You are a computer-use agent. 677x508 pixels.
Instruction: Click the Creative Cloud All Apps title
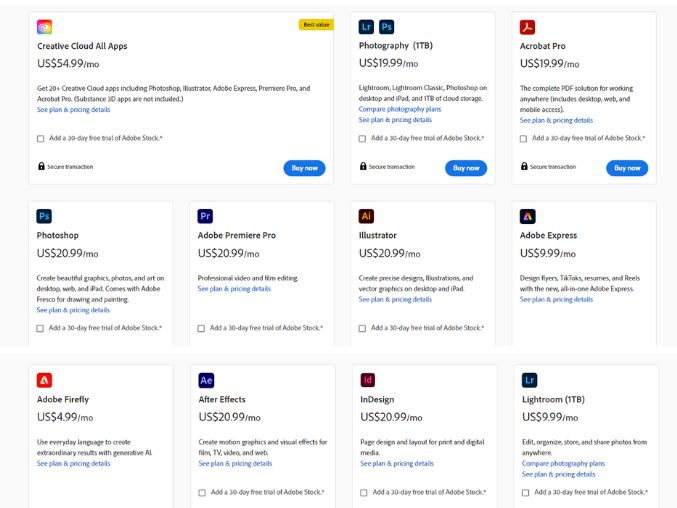click(82, 46)
